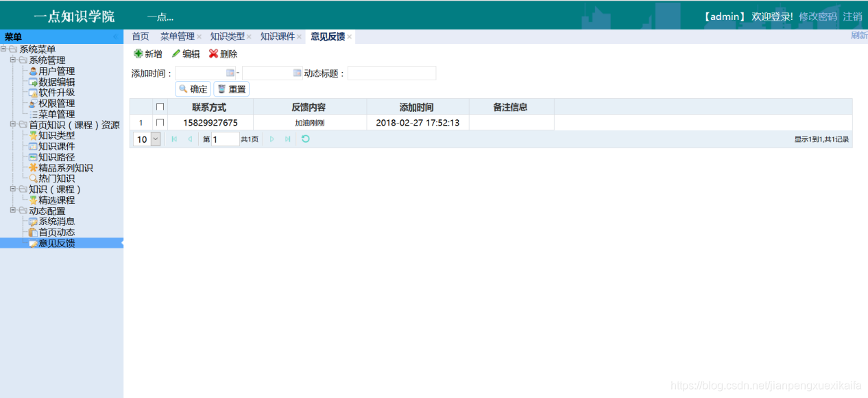The height and width of the screenshot is (398, 868).
Task: Click the 软件升级 tree icon
Action: pos(33,93)
